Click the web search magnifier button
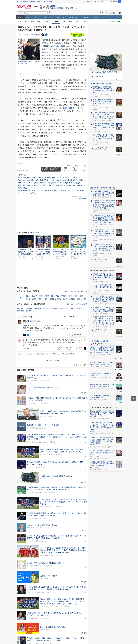 (x=120, y=2)
